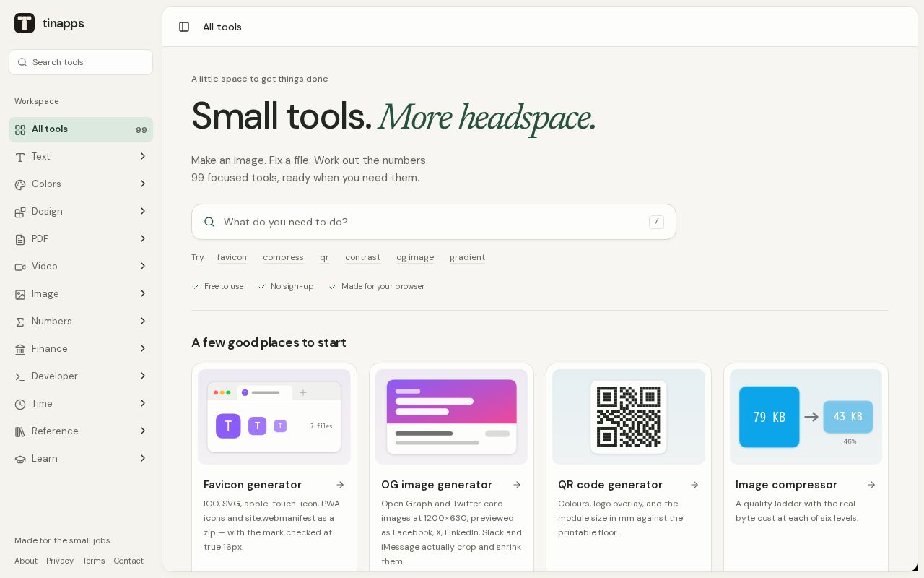The height and width of the screenshot is (578, 924).
Task: Open the QR code generator thumbnail
Action: coord(629,417)
